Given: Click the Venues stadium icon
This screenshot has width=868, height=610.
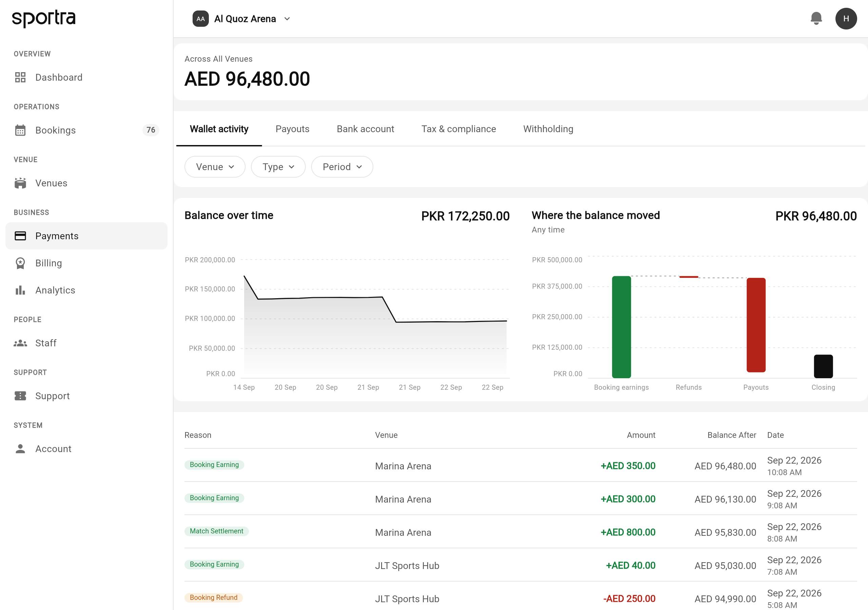Looking at the screenshot, I should click(x=20, y=183).
